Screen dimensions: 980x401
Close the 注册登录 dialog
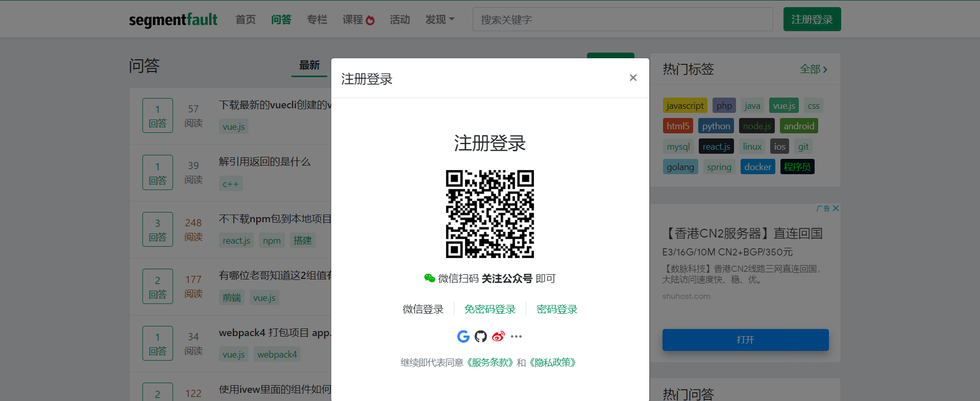633,78
